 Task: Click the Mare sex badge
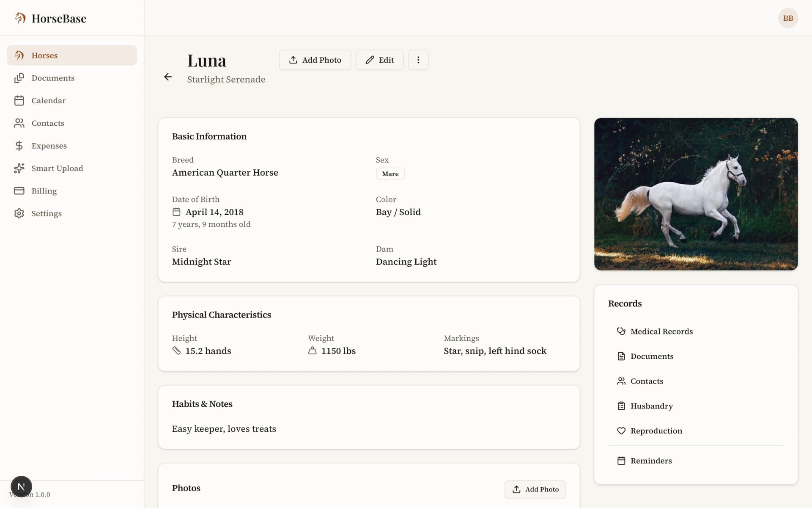pyautogui.click(x=390, y=174)
